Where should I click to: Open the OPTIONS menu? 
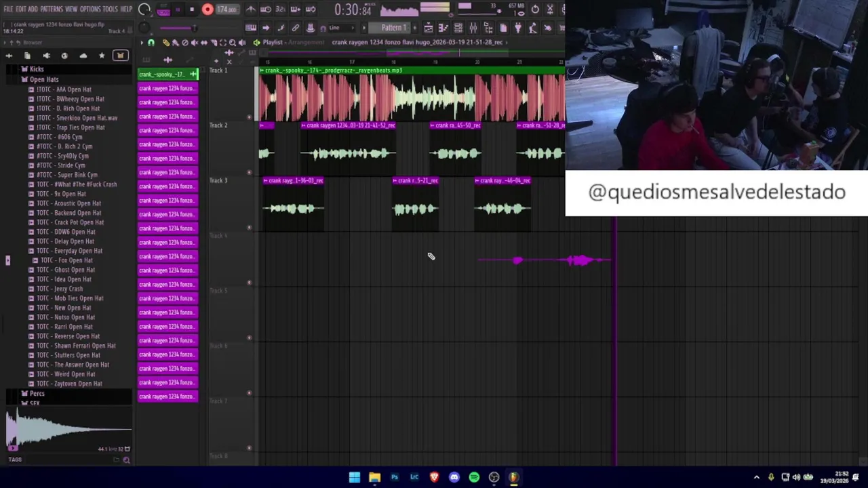[x=90, y=9]
